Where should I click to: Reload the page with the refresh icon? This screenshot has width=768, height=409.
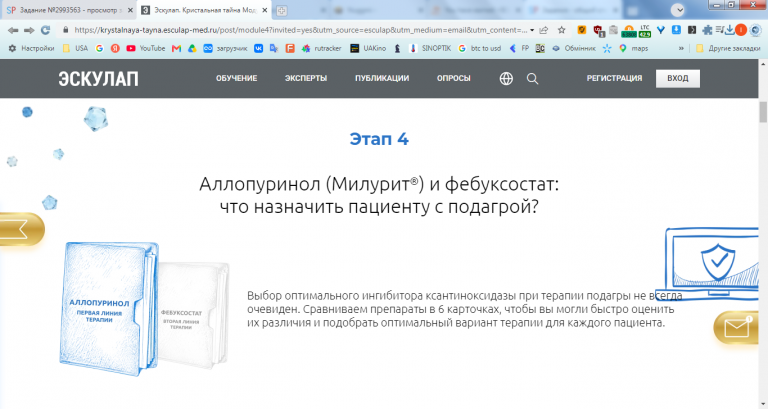pos(46,30)
